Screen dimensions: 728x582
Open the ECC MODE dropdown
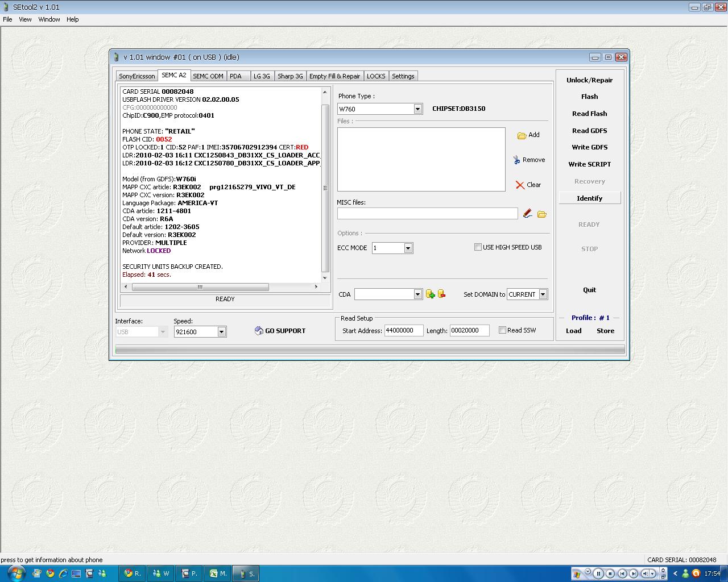[408, 248]
